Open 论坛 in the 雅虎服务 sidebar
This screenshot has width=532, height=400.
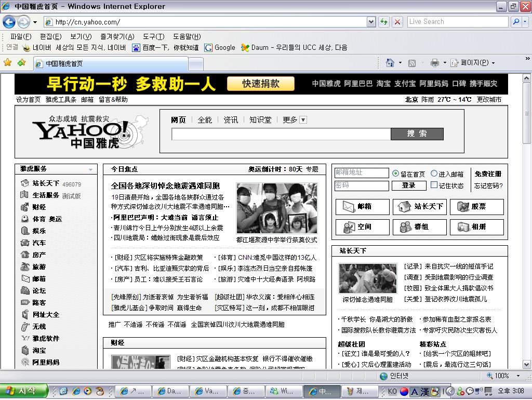point(39,291)
